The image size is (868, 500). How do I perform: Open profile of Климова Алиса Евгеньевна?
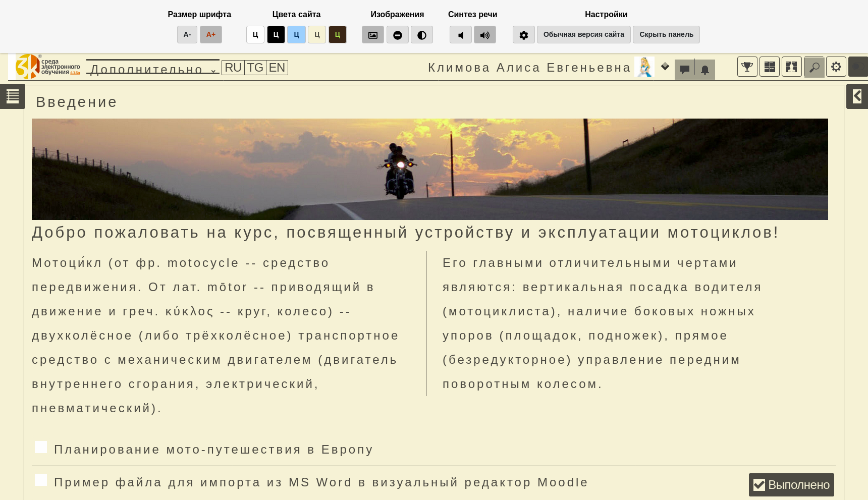coord(529,68)
